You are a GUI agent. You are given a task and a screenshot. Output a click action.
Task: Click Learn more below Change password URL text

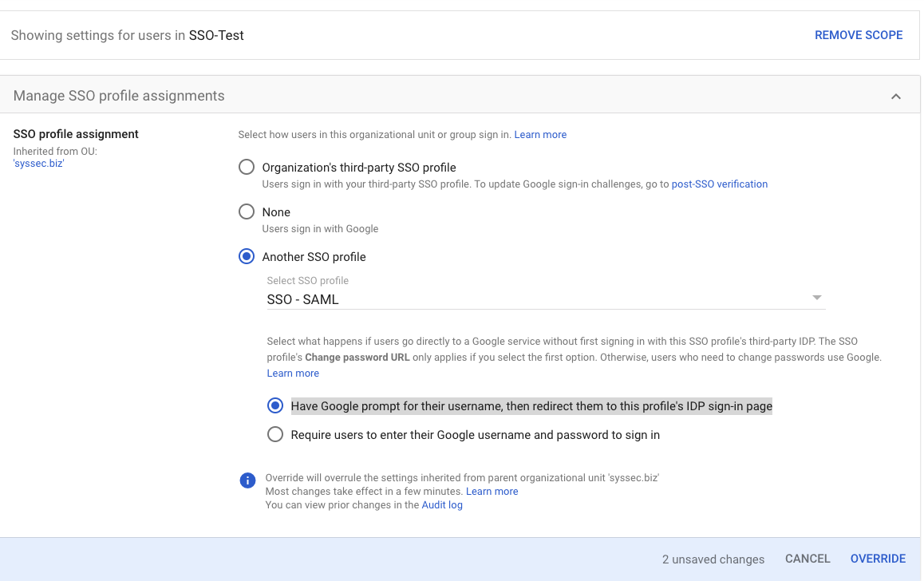(x=293, y=373)
